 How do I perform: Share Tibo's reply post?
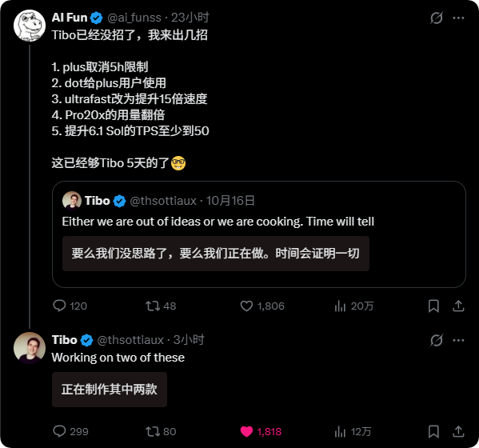[x=458, y=431]
